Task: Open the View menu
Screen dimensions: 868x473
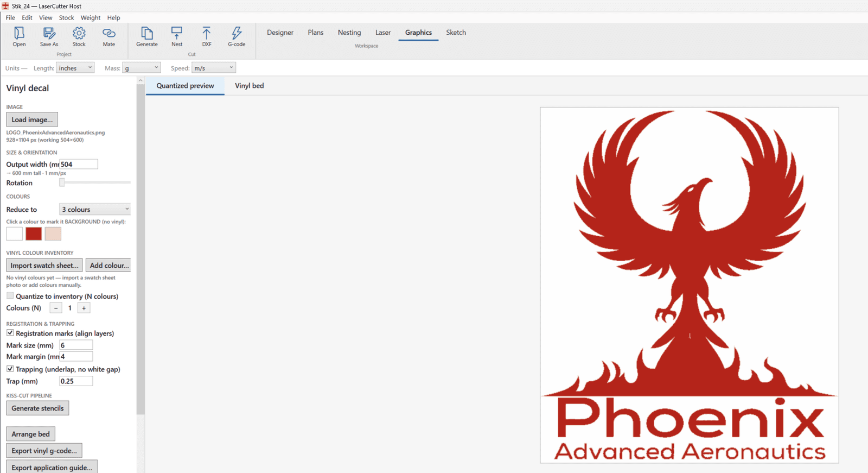Action: (46, 17)
